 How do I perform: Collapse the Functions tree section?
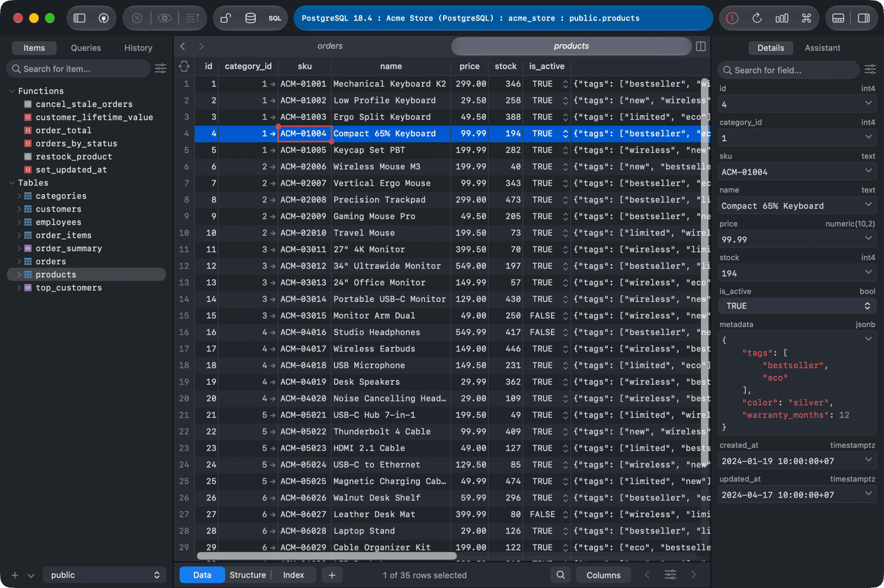pyautogui.click(x=12, y=91)
